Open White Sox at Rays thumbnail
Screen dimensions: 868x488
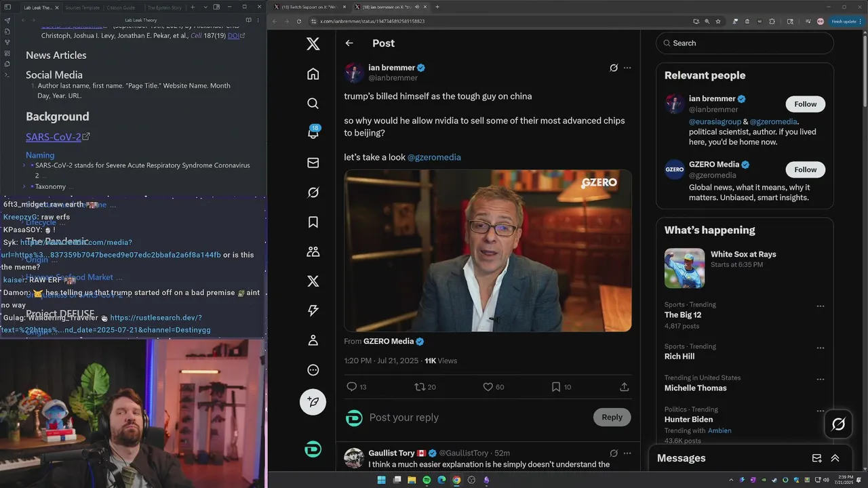684,268
